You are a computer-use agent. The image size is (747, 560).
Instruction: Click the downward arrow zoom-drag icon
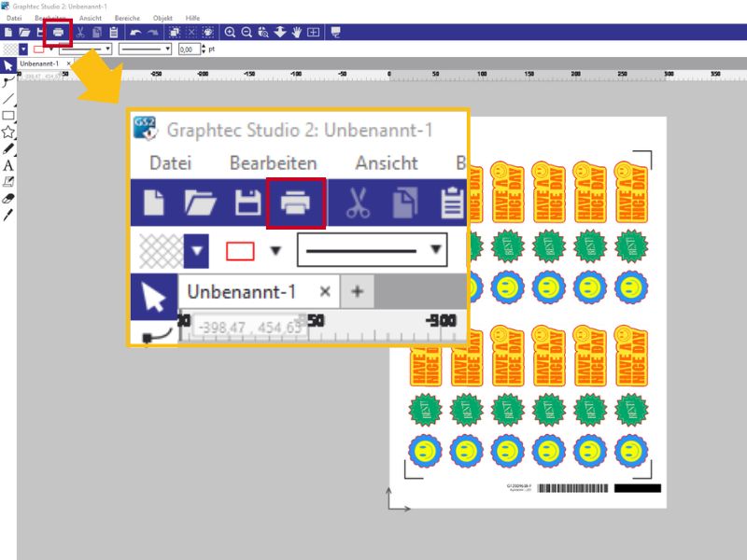(x=280, y=33)
